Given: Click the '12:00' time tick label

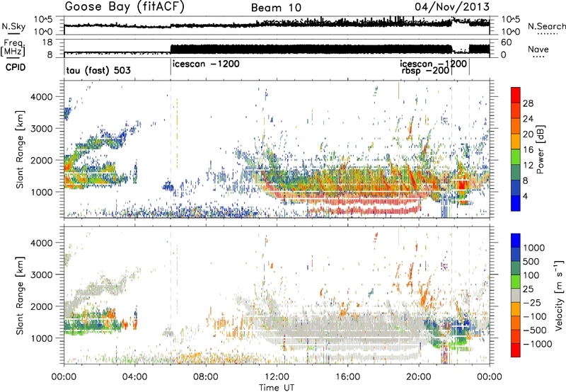Looking at the screenshot, I should (x=277, y=377).
